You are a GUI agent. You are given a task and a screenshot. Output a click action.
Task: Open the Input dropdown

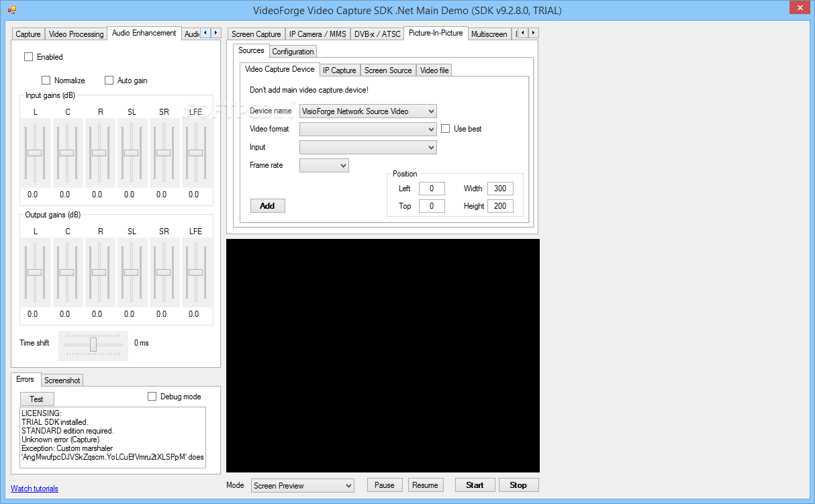tap(368, 147)
